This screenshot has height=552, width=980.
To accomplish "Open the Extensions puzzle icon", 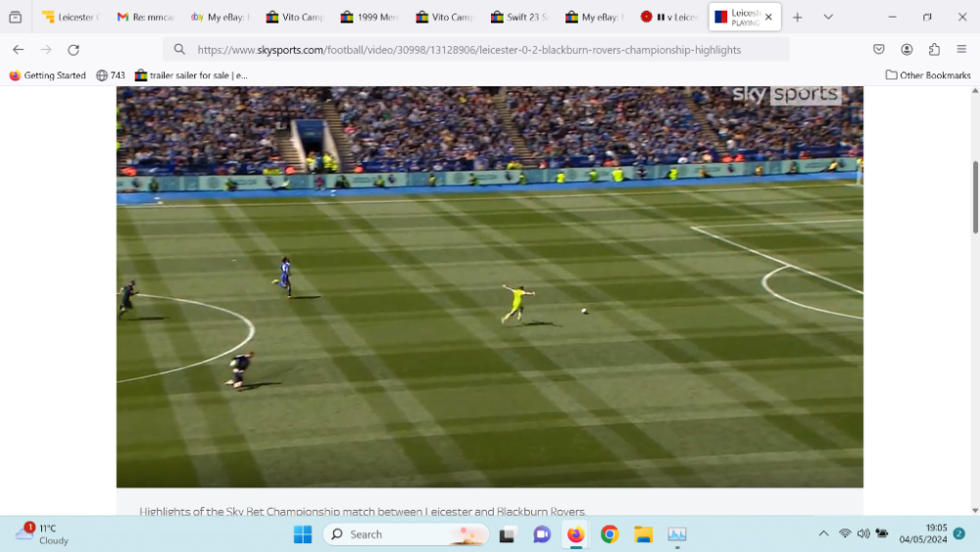I will [x=934, y=49].
